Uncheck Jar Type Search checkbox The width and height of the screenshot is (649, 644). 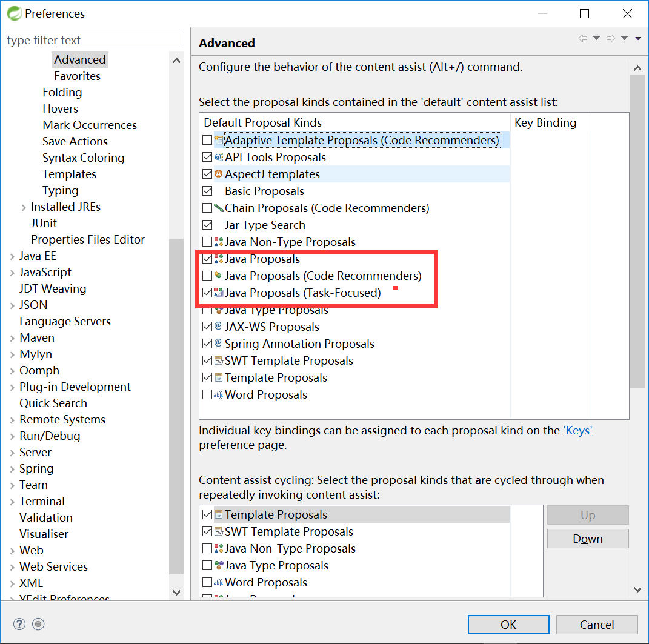coord(207,225)
